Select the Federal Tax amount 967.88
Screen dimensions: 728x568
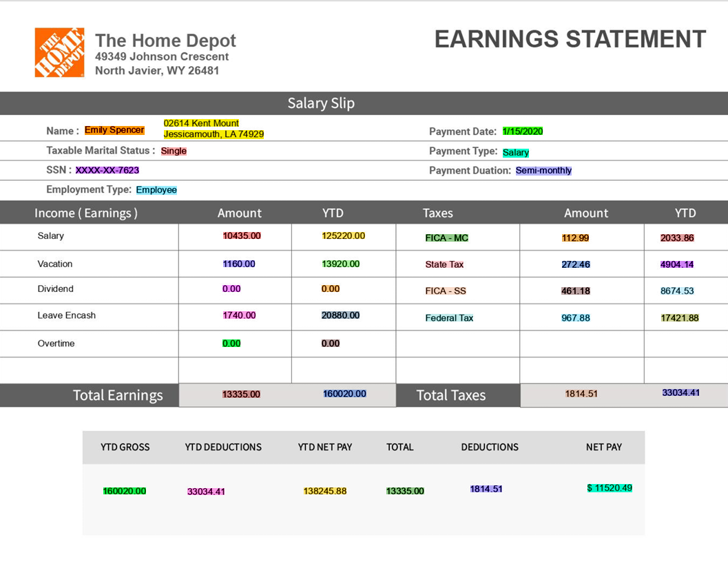click(x=576, y=318)
